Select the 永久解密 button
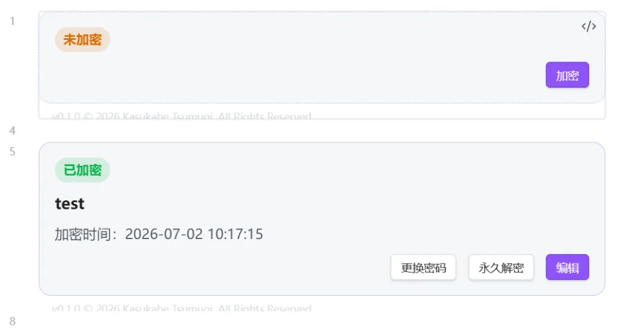The image size is (644, 335). pyautogui.click(x=501, y=267)
